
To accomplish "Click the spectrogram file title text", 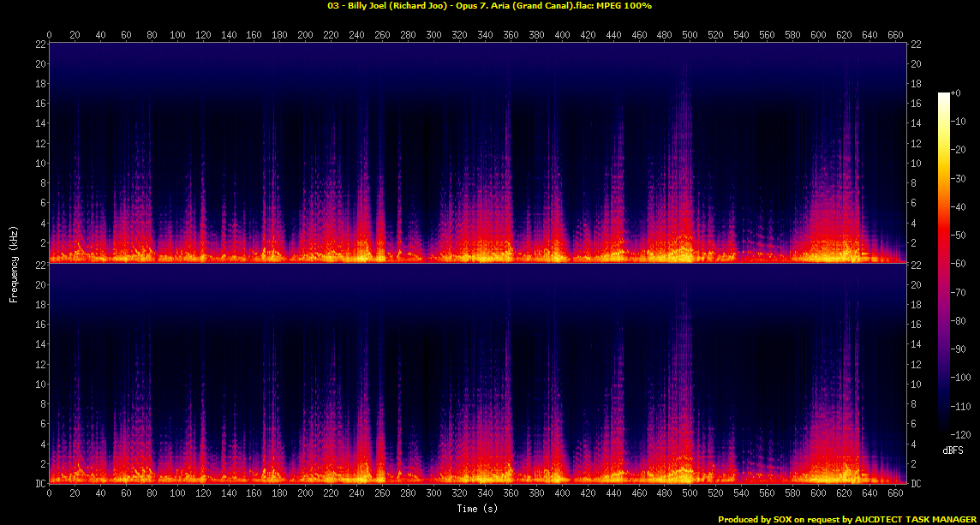I will [489, 5].
